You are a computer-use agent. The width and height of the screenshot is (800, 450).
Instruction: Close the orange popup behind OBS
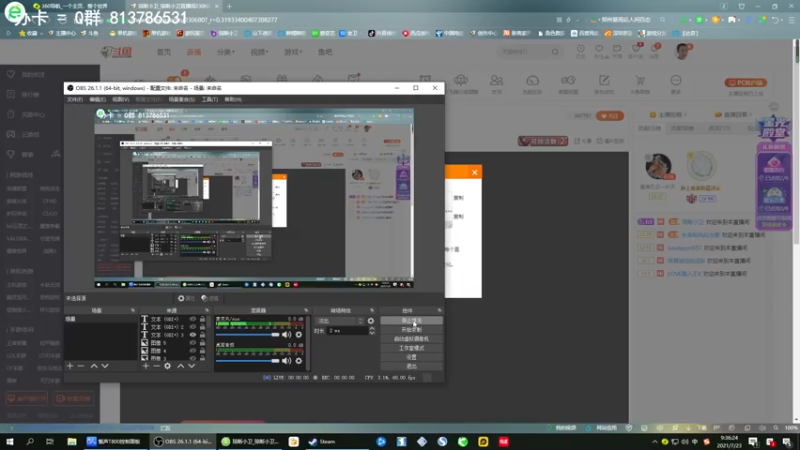tap(474, 172)
